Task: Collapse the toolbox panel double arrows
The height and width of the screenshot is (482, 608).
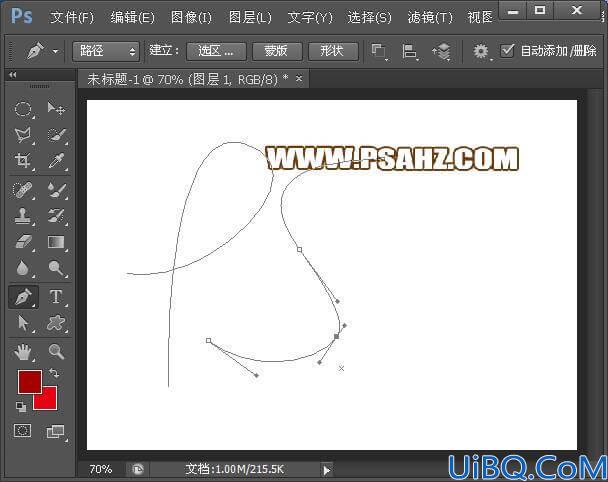Action: coord(12,75)
